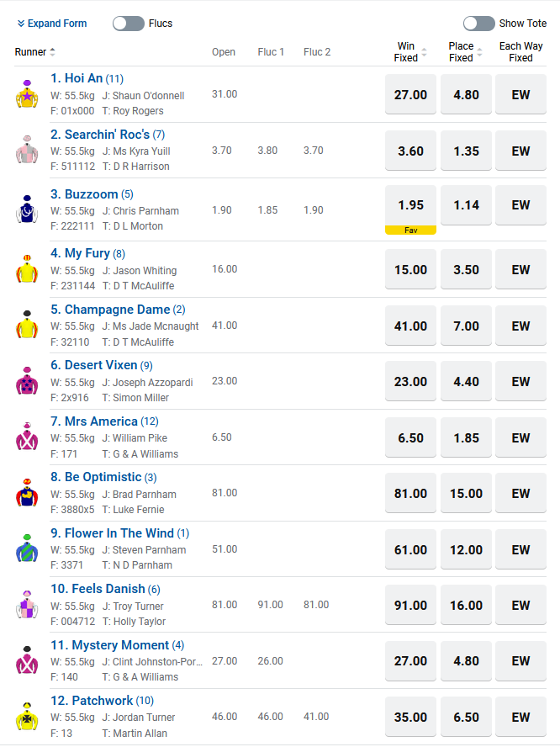This screenshot has height=747, width=560.
Task: Click Searchin' Roc's pink grey silk icon
Action: [27, 150]
